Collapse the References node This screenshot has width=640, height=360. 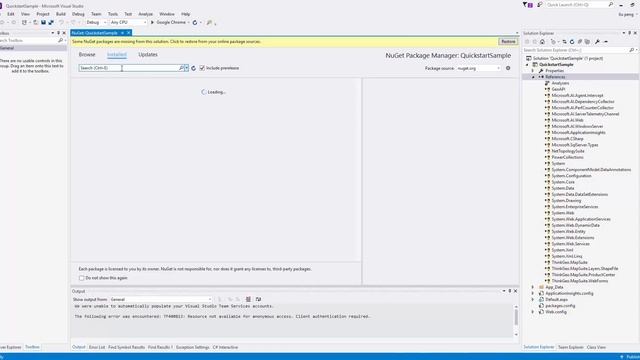[x=533, y=77]
